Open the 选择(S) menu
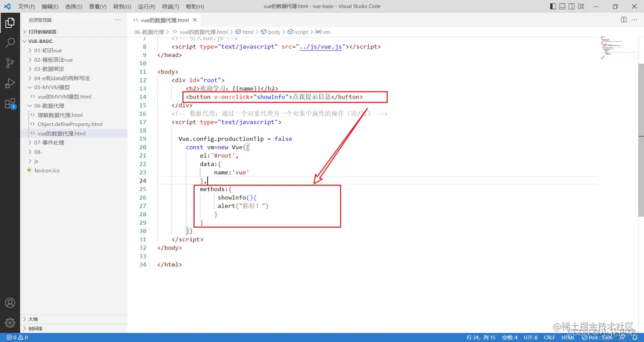 (x=73, y=7)
